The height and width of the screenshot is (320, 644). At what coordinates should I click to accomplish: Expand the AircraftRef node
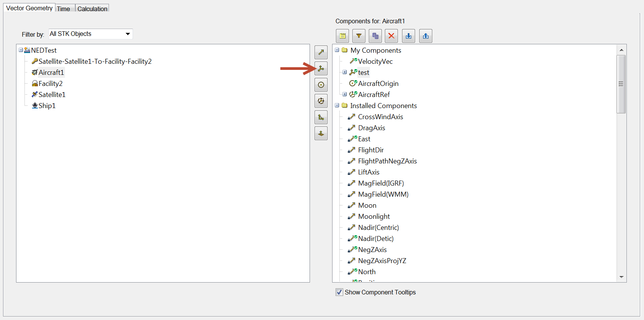345,94
